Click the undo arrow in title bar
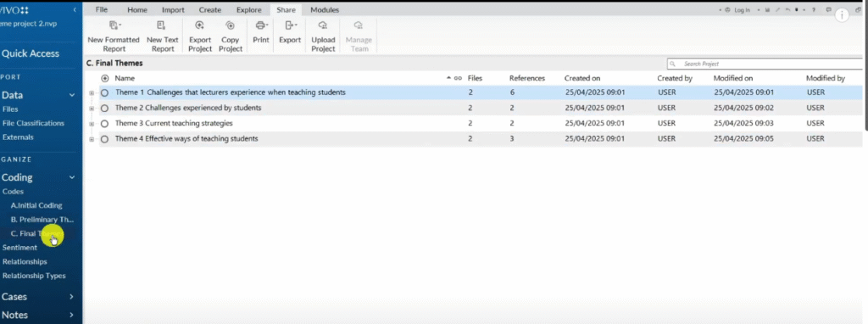This screenshot has width=868, height=324. 787,10
